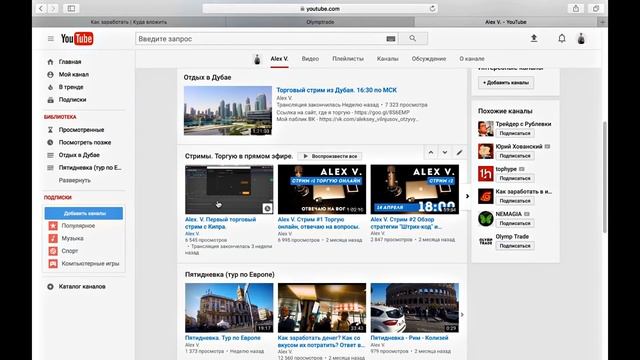Screen dimensions: 640x360
Task: Subscribe to NEMAGIA
Action: pos(515,223)
